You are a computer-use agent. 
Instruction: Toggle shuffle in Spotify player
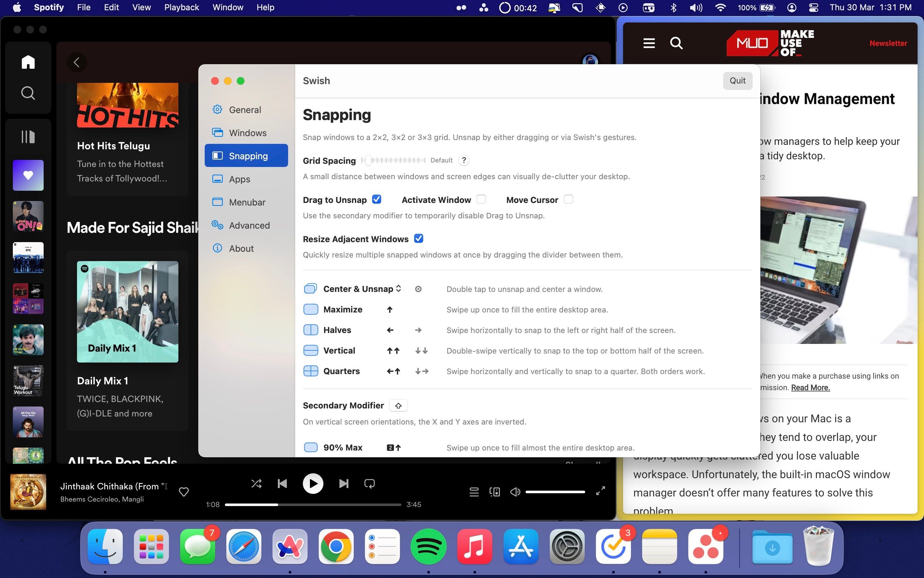256,484
